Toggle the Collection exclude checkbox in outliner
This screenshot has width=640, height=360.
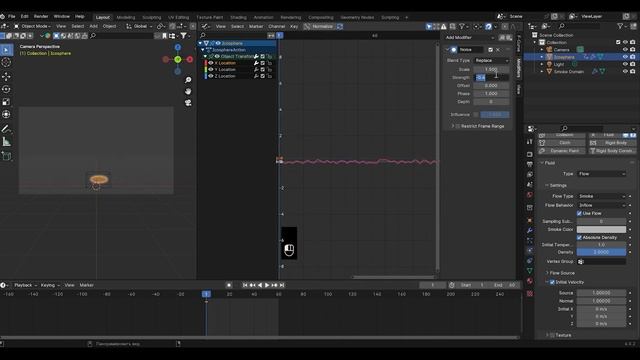coord(618,42)
